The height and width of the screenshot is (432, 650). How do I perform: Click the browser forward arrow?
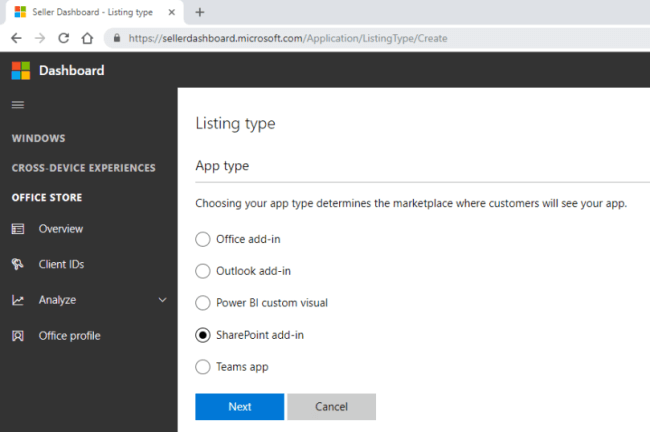(x=40, y=39)
